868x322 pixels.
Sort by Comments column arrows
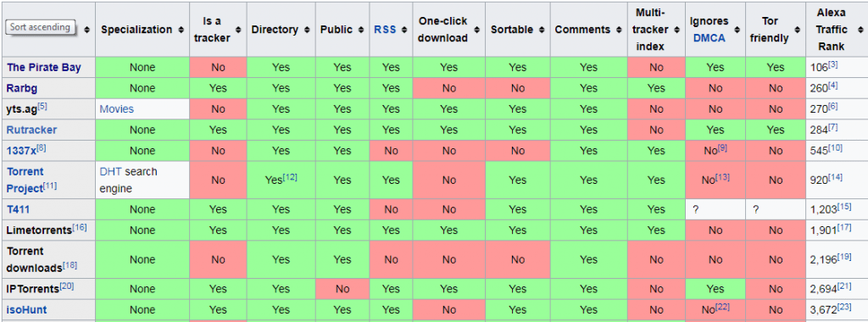tap(619, 30)
